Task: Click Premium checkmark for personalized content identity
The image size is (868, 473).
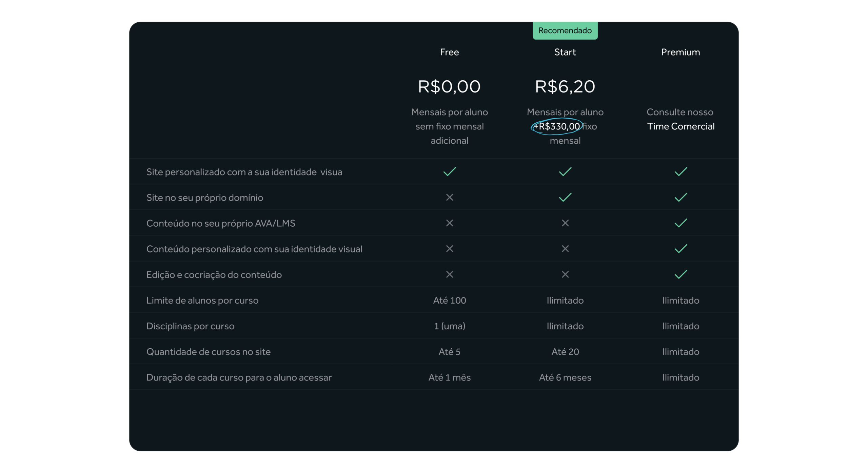Action: (680, 249)
